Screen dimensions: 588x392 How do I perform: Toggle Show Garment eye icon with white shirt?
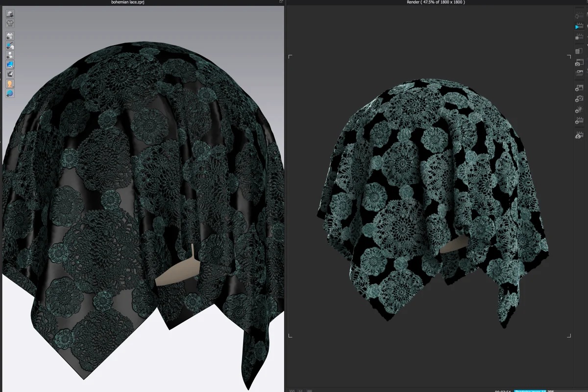click(10, 36)
